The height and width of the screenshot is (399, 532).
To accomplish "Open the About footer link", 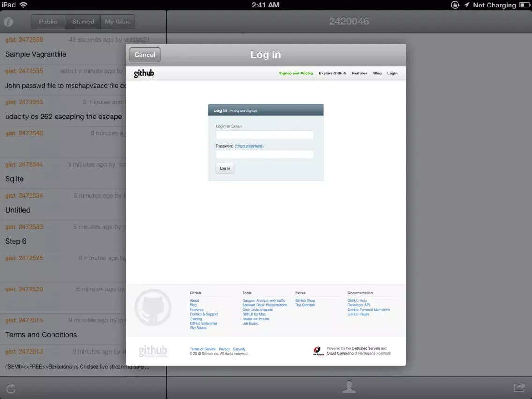I will click(194, 301).
